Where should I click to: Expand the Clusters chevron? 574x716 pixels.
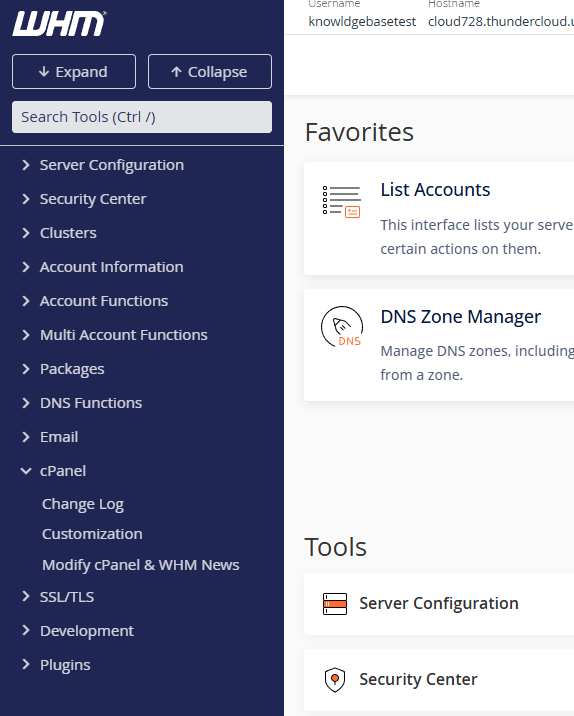(26, 233)
